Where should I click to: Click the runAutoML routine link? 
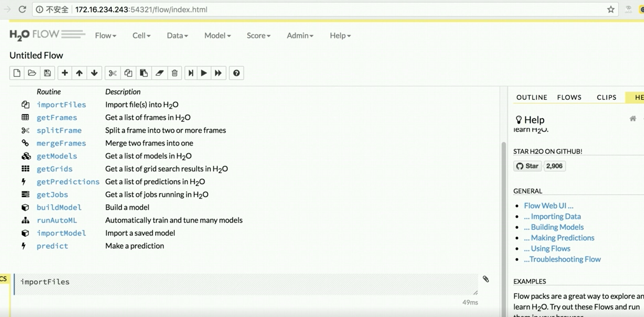pyautogui.click(x=57, y=220)
